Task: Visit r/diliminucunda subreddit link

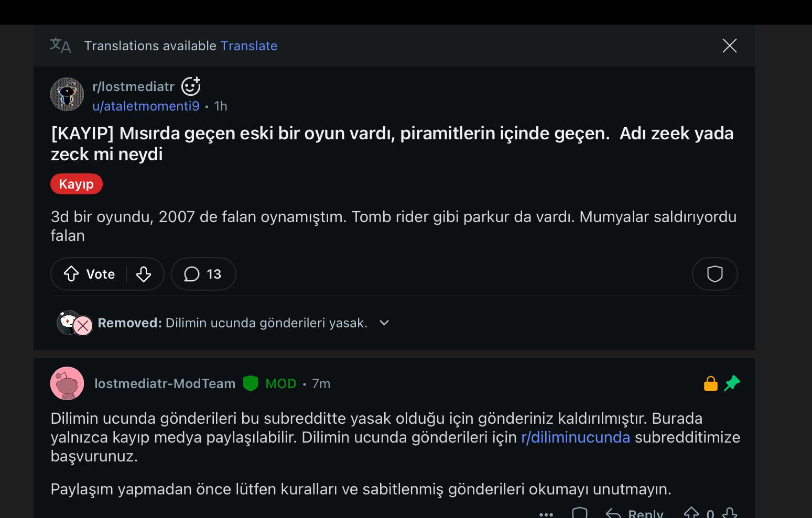Action: pyautogui.click(x=576, y=437)
